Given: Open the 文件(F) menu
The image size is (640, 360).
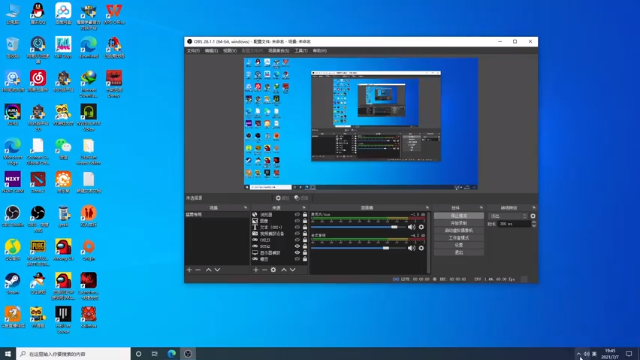Looking at the screenshot, I should click(x=193, y=51).
